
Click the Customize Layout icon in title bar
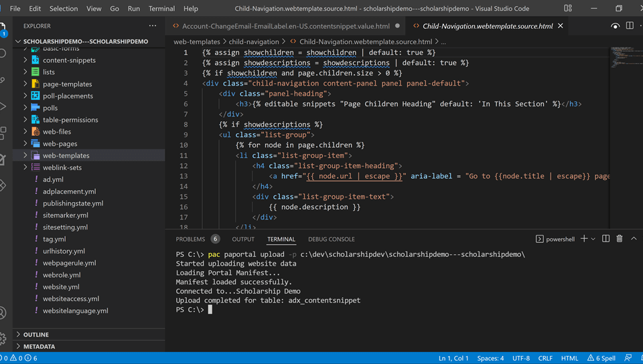tap(568, 9)
